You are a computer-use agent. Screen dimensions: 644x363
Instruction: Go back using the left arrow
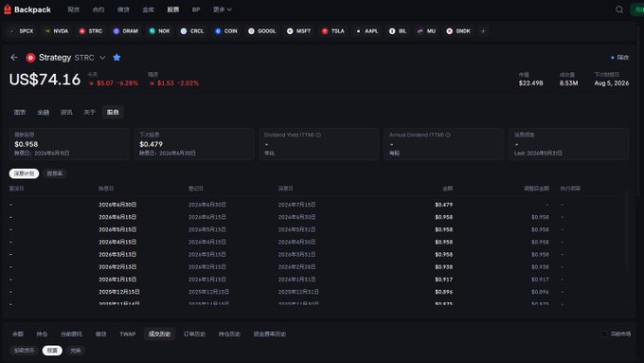pos(14,58)
